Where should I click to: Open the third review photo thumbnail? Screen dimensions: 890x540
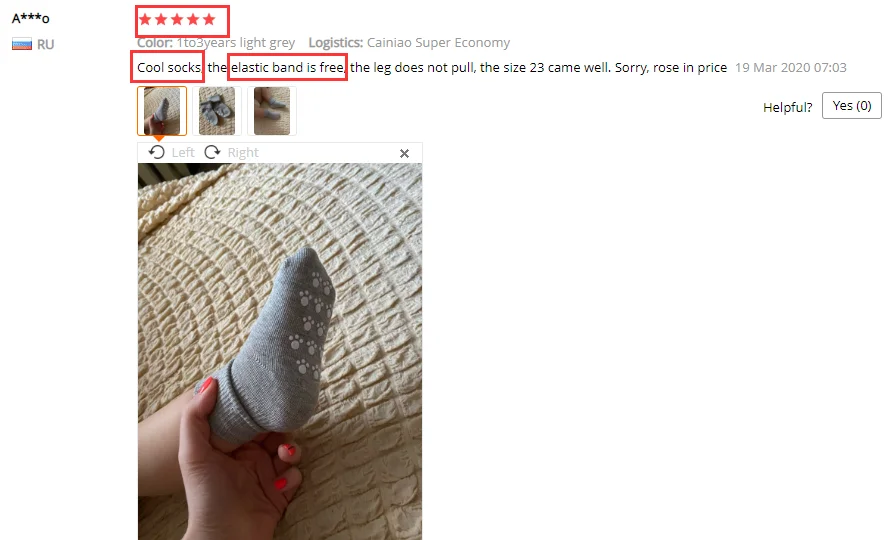(x=272, y=111)
